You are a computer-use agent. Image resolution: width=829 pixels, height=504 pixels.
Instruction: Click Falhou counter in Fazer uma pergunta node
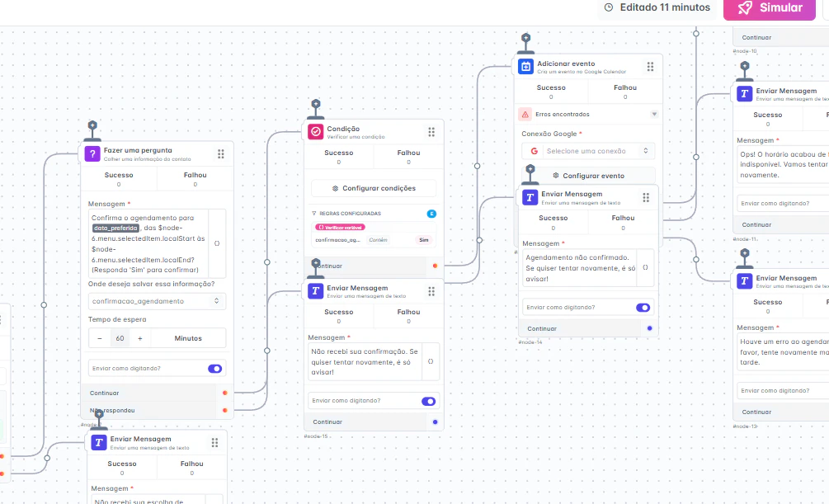(195, 179)
